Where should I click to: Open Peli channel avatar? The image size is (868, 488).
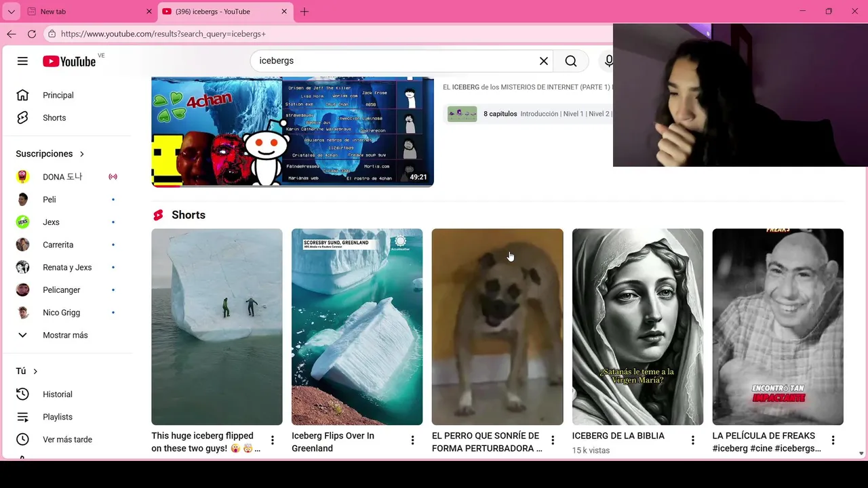23,199
